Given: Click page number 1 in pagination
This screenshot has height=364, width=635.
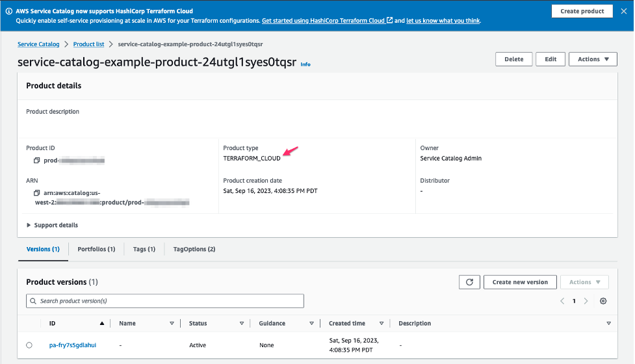Looking at the screenshot, I should click(x=574, y=301).
